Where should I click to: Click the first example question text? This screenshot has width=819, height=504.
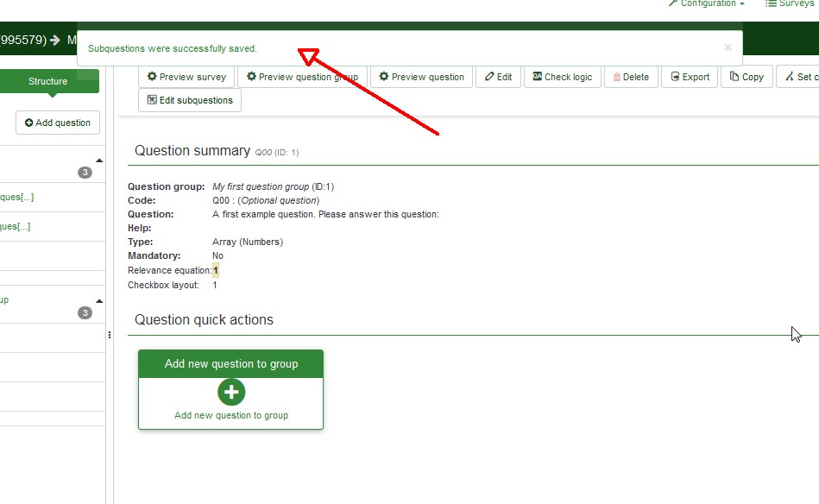[x=325, y=214]
